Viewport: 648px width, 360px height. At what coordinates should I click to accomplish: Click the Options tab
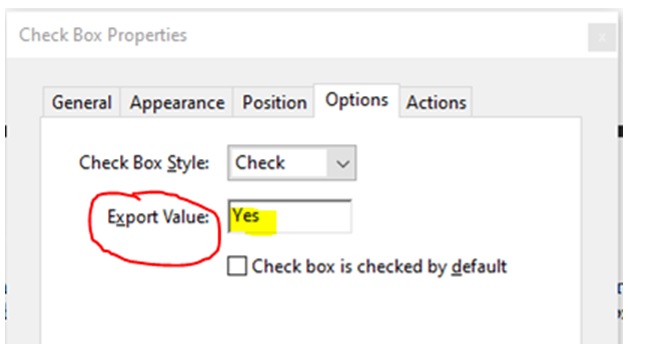click(x=357, y=100)
